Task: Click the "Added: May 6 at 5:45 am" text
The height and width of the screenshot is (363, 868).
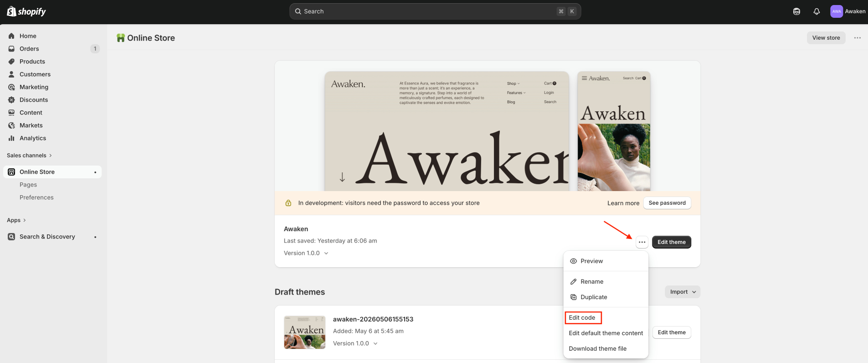Action: (368, 331)
